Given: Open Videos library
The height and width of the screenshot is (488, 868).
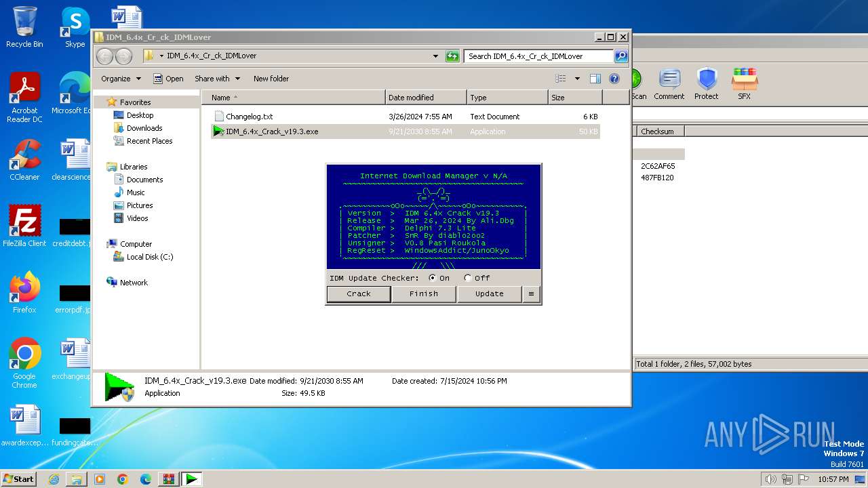Looking at the screenshot, I should [137, 218].
